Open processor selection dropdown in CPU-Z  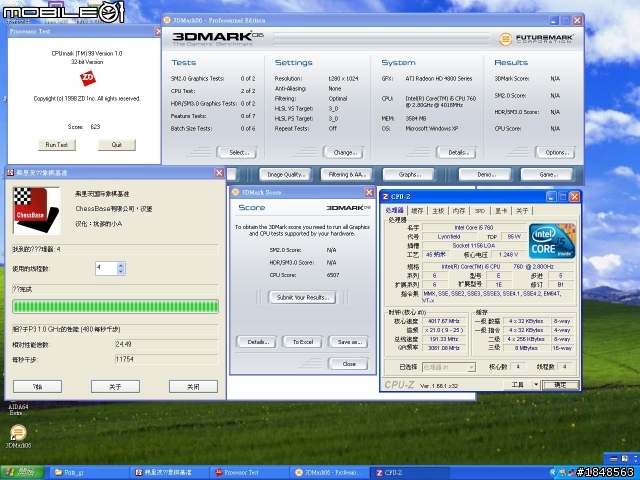449,367
